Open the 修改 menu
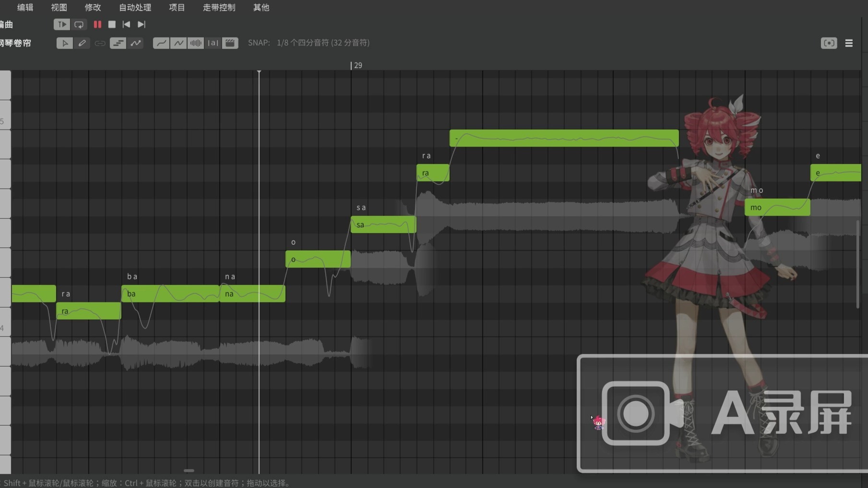Viewport: 868px width, 488px height. [x=93, y=7]
